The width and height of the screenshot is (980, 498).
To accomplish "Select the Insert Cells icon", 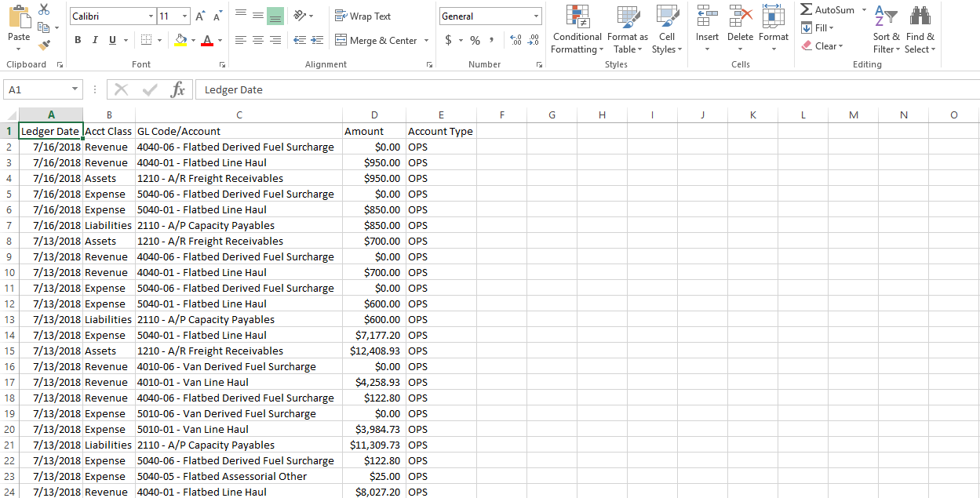I will point(706,24).
